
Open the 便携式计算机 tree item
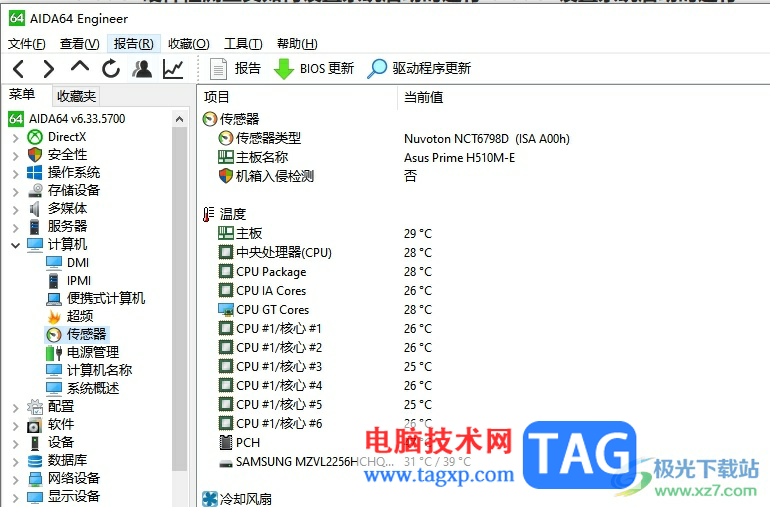95,299
